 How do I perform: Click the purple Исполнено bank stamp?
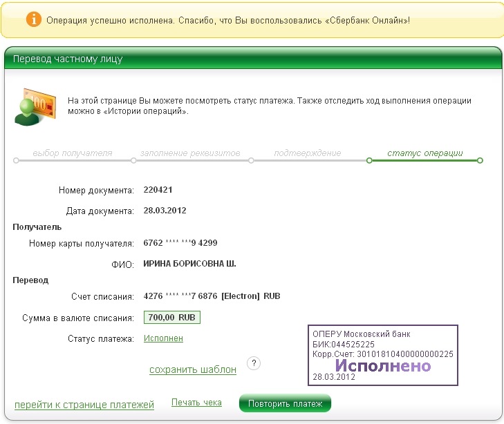click(x=382, y=355)
